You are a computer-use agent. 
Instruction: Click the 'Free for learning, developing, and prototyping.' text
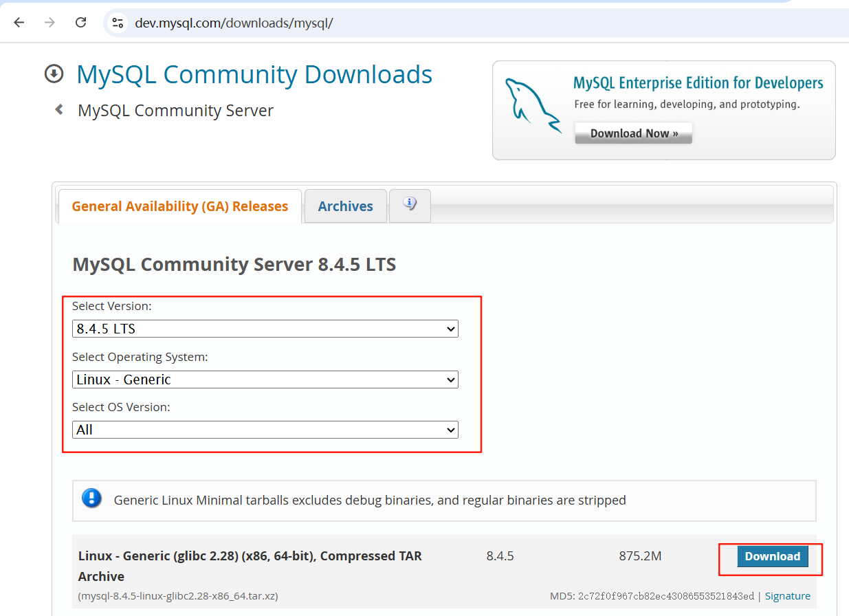coord(687,104)
